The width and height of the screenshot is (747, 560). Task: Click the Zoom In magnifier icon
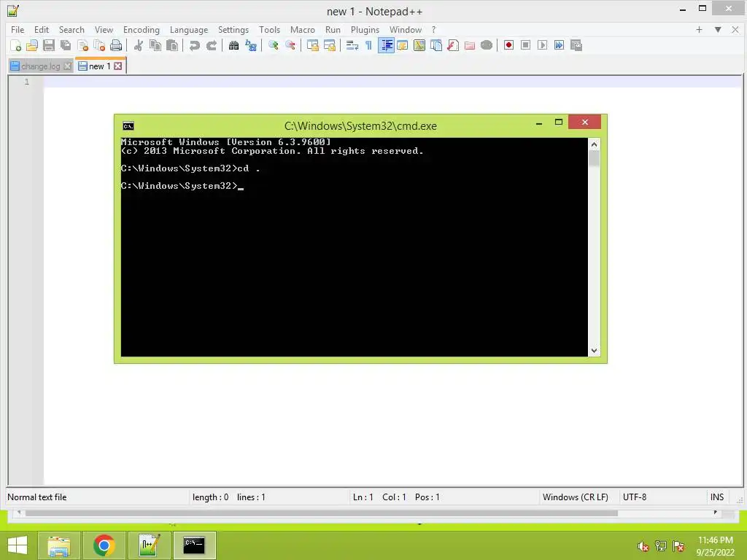click(274, 45)
